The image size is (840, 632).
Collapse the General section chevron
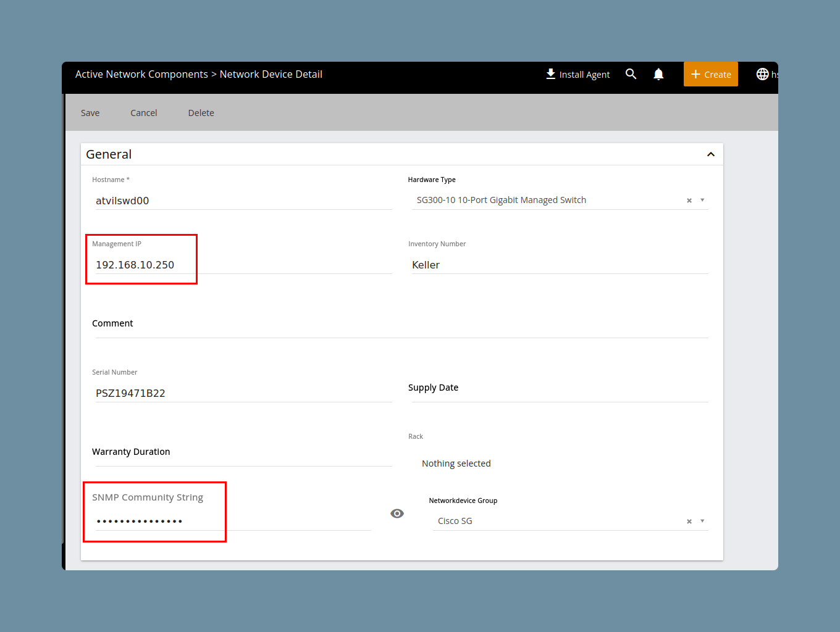click(x=711, y=154)
